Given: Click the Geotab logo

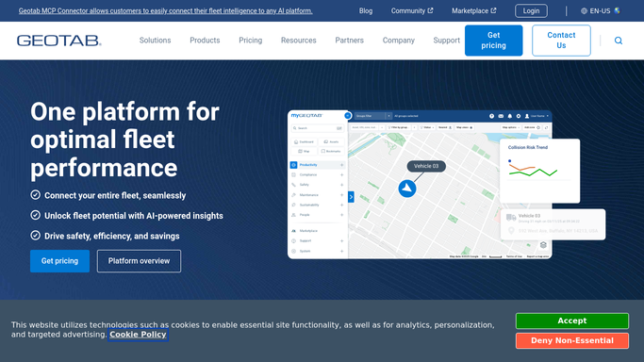Looking at the screenshot, I should point(59,41).
